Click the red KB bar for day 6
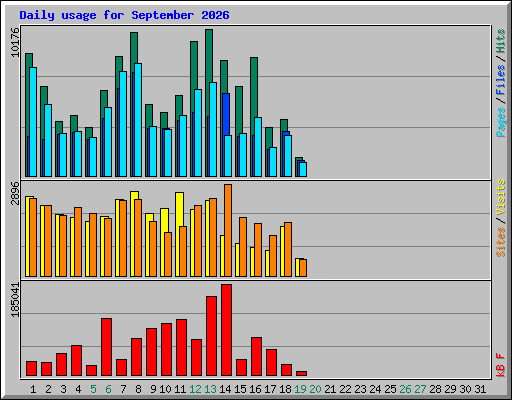 [x=106, y=347]
